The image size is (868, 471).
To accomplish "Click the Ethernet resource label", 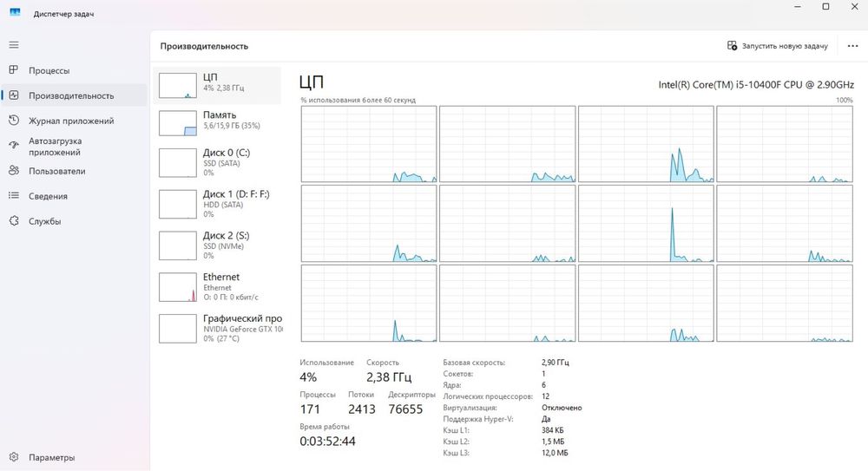I will (x=220, y=277).
